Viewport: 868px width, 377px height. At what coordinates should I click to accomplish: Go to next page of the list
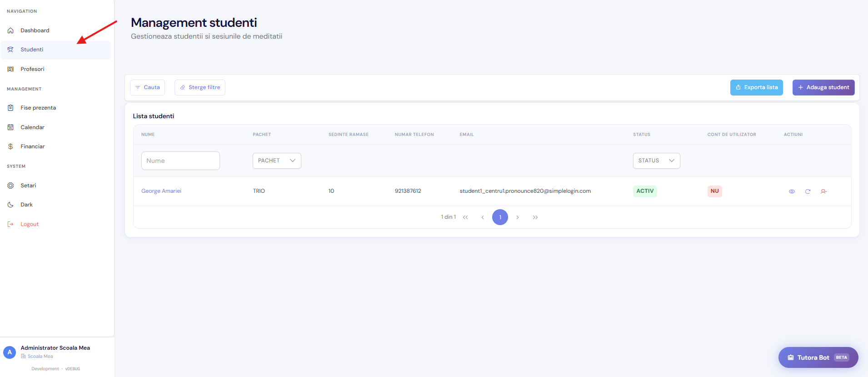coord(518,217)
